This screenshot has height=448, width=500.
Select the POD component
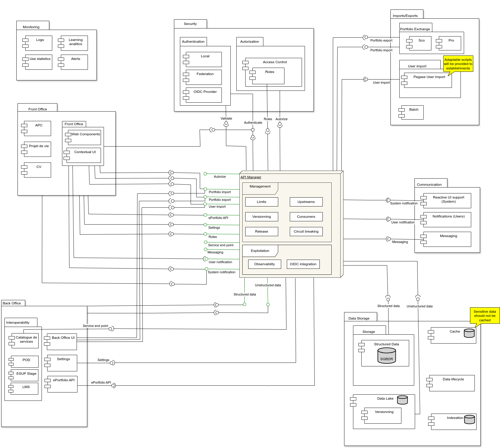point(23,362)
